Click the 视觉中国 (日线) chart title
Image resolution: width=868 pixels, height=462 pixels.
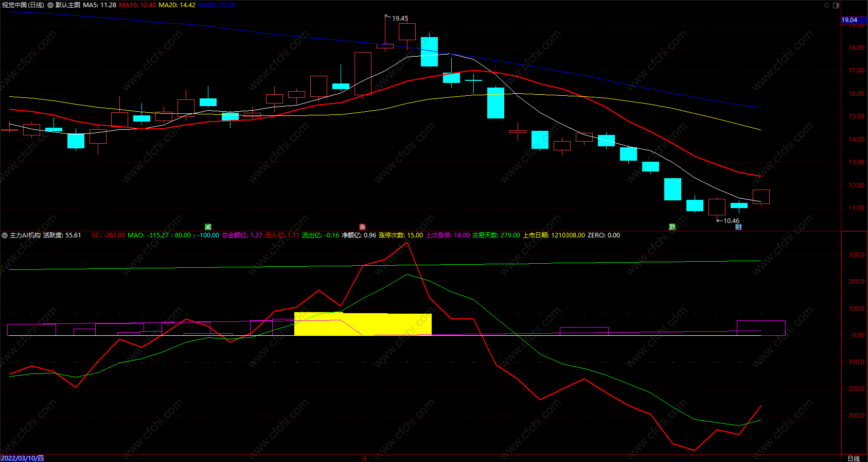pos(23,5)
